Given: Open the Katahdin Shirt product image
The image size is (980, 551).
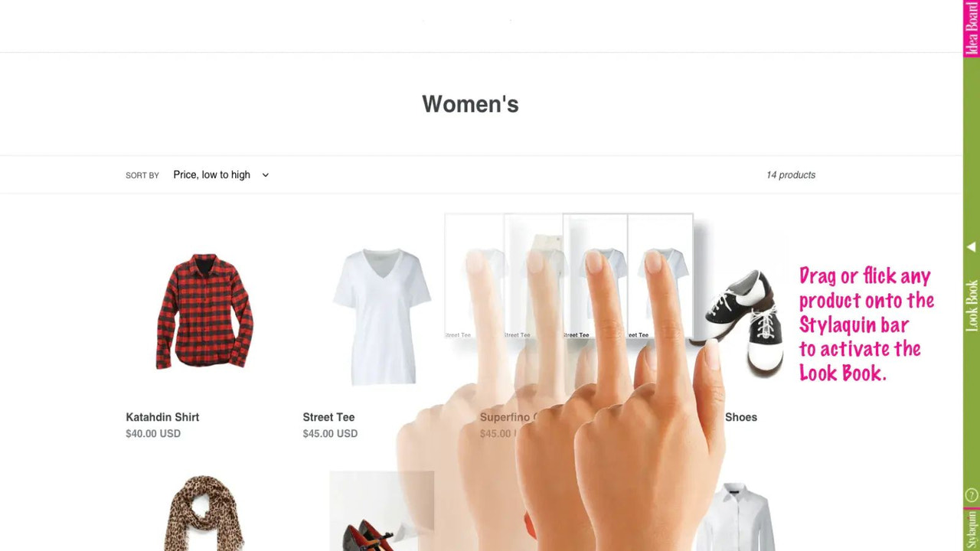Looking at the screenshot, I should pos(204,311).
